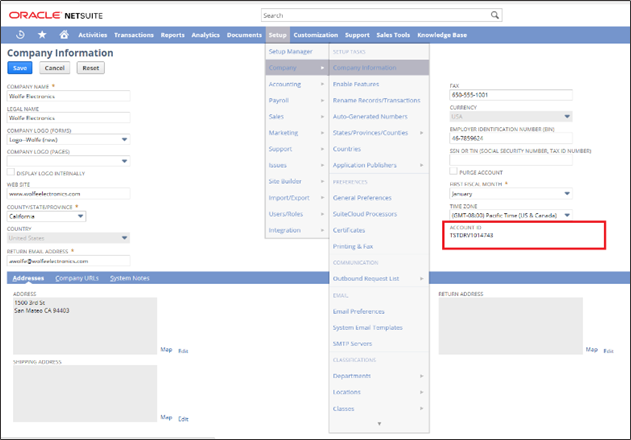Open the Documents menu

[x=244, y=35]
